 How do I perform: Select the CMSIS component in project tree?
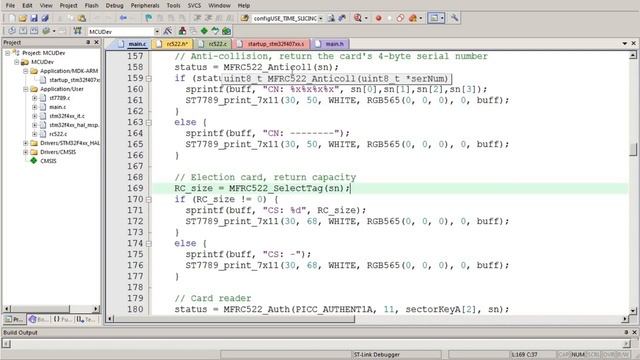48,161
